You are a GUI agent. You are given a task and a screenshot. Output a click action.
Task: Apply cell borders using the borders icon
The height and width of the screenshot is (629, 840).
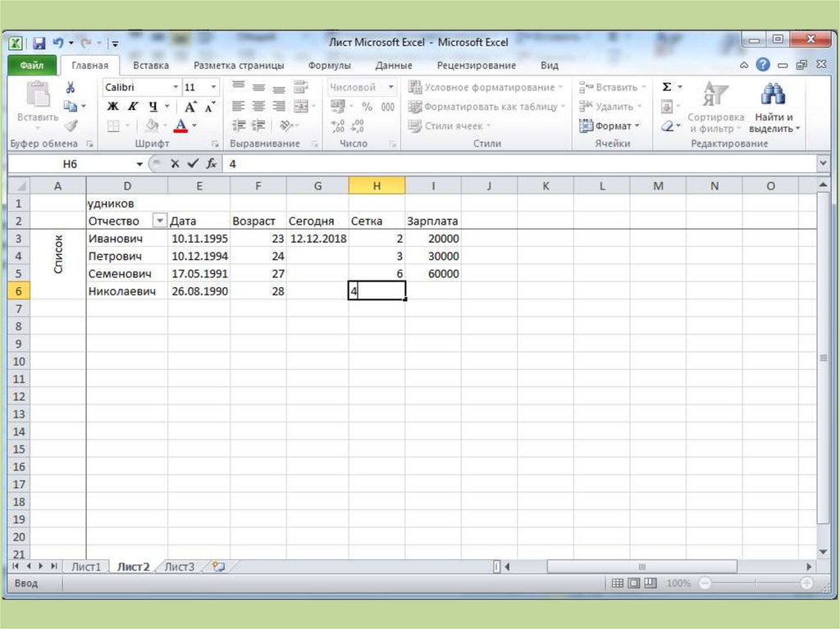[x=113, y=126]
